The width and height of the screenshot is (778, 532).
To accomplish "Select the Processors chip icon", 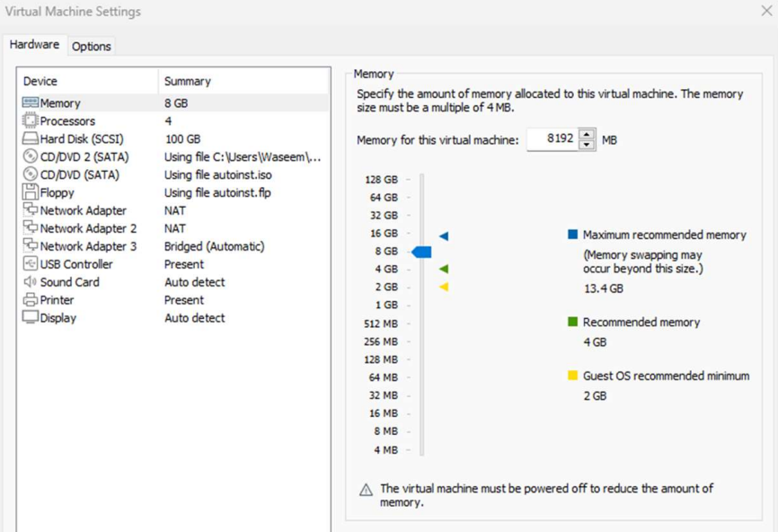I will coord(30,121).
